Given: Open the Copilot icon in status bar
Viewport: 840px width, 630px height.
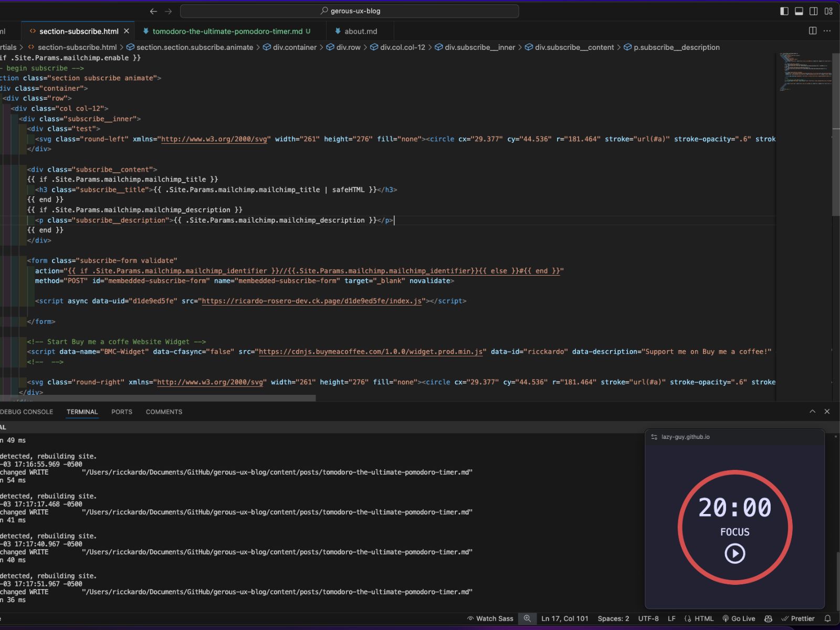Looking at the screenshot, I should pos(768,618).
